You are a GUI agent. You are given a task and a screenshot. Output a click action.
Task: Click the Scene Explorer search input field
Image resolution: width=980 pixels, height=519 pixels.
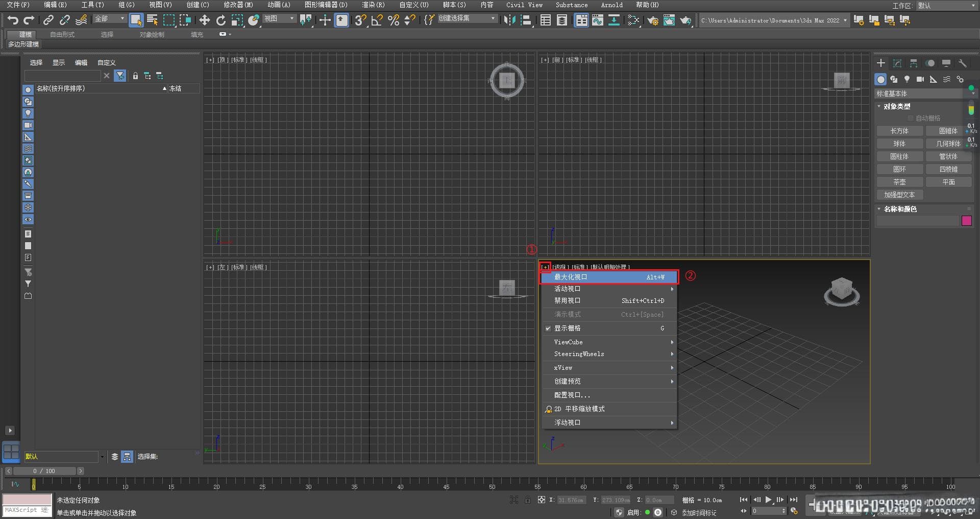pyautogui.click(x=63, y=76)
